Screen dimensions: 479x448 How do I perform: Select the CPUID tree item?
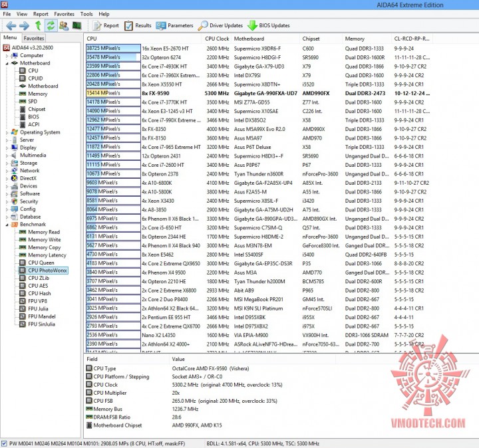click(x=31, y=78)
